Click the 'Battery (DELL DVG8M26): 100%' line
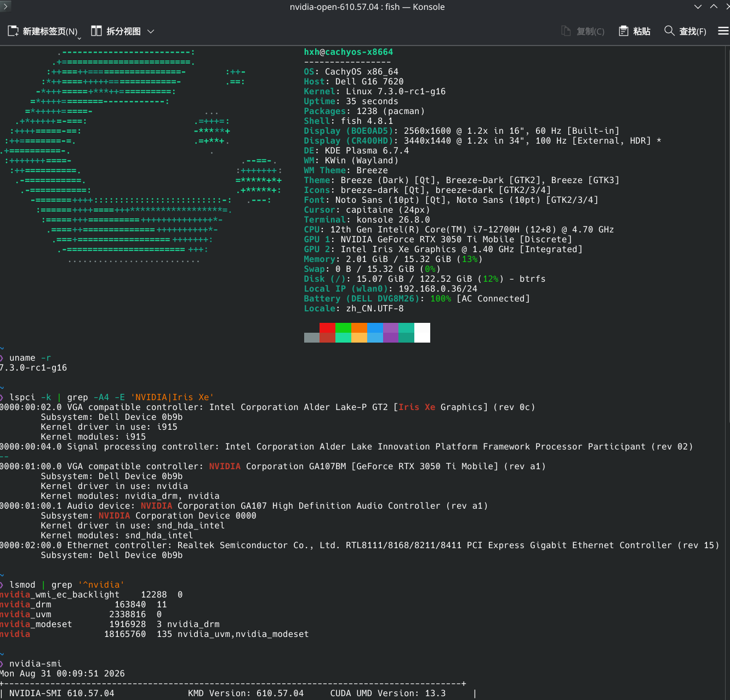This screenshot has width=730, height=700. coord(417,299)
